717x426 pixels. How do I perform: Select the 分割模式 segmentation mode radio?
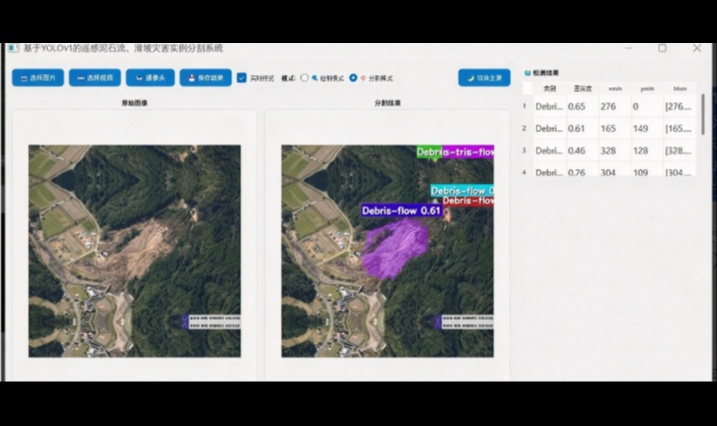(x=353, y=78)
